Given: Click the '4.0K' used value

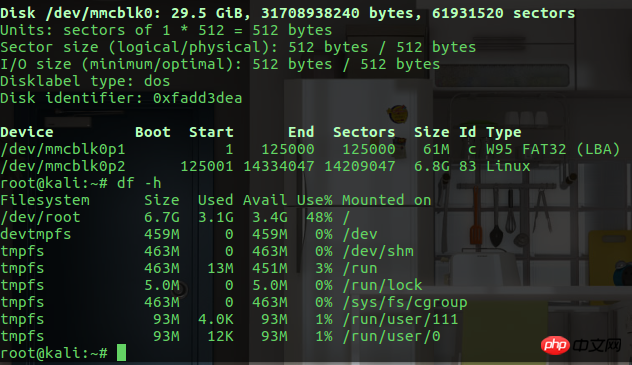Looking at the screenshot, I should click(x=216, y=319).
